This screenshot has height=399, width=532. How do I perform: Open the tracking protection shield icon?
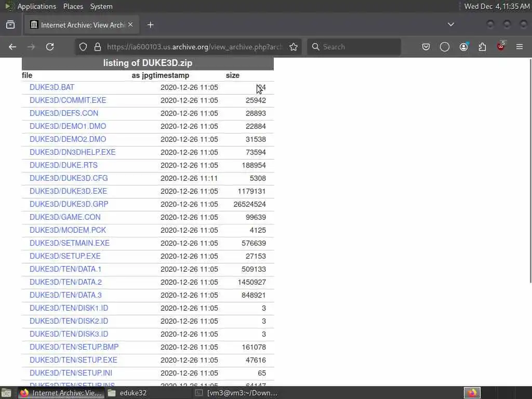tap(83, 47)
